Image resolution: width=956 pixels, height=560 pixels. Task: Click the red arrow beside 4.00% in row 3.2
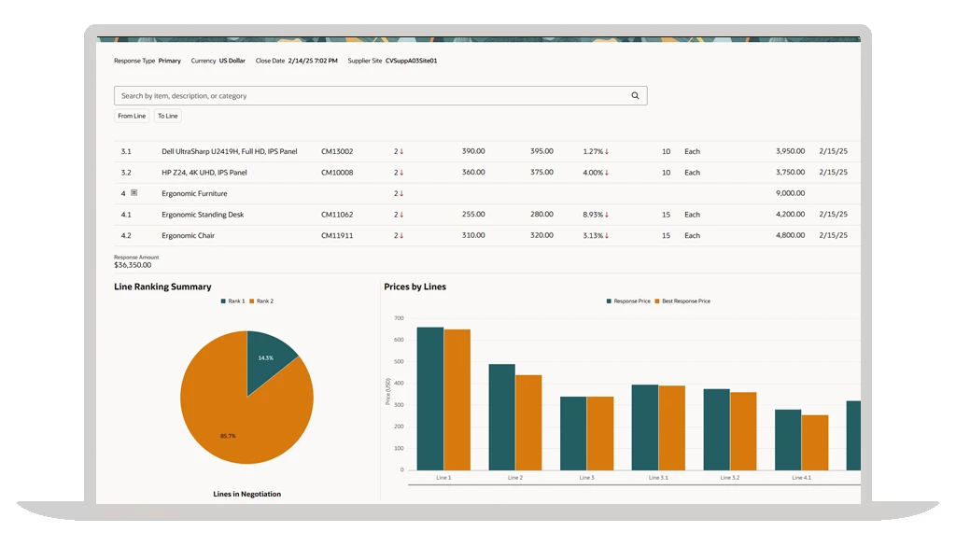point(606,173)
